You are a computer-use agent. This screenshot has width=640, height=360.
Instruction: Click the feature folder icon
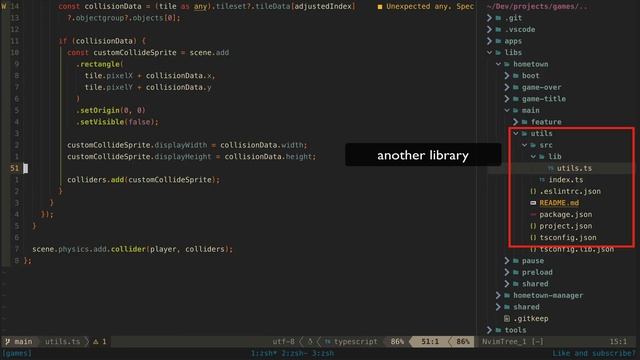tap(524, 122)
